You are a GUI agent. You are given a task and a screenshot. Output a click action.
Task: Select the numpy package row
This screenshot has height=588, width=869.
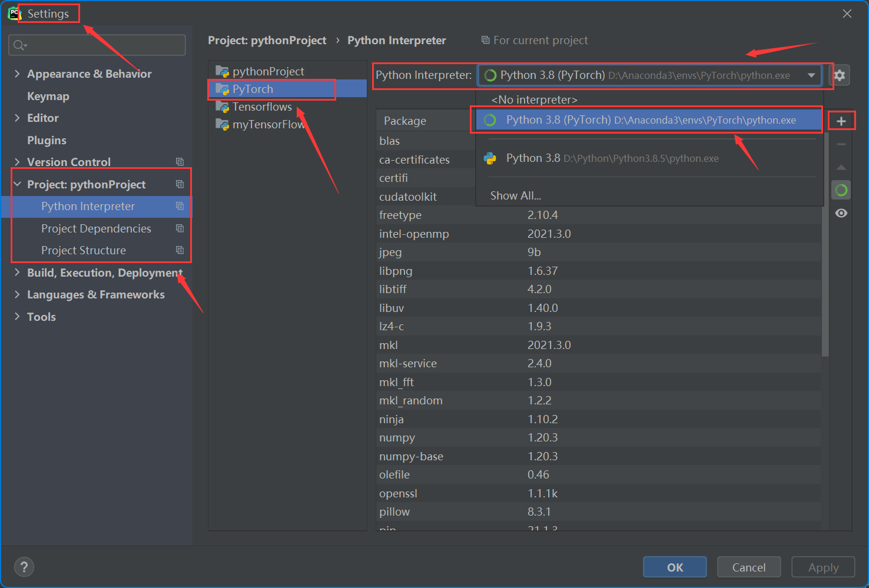pos(598,437)
